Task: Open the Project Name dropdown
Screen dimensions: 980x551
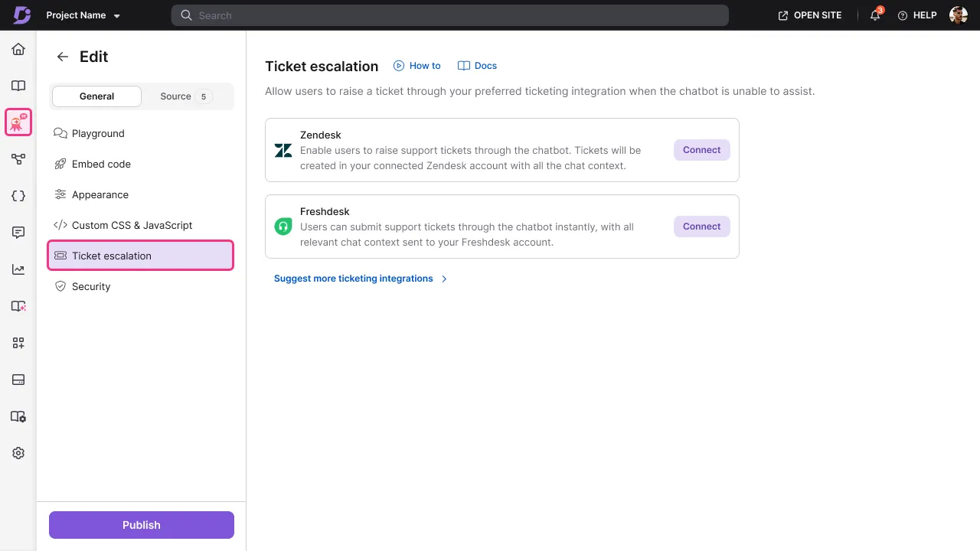Action: click(83, 15)
